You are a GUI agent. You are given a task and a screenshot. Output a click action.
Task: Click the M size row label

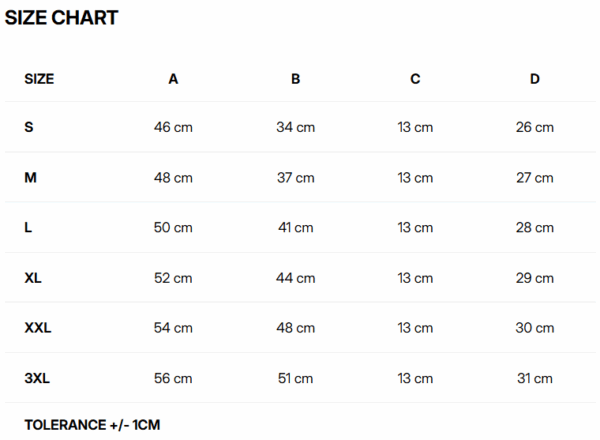tap(31, 177)
